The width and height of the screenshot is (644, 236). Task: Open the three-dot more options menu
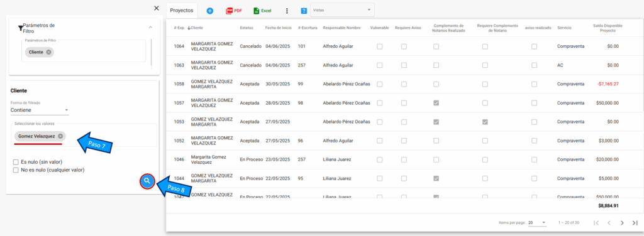pos(287,11)
